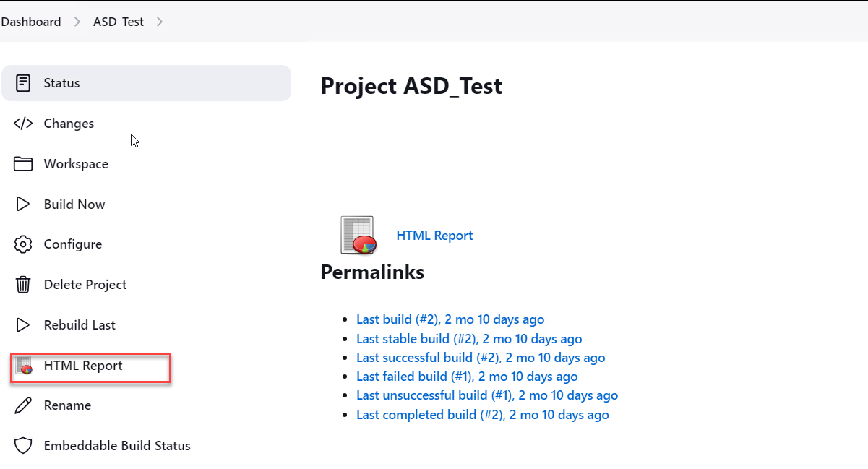Open the Dashboard breadcrumb
Viewport: 868px width, 469px height.
(x=31, y=22)
